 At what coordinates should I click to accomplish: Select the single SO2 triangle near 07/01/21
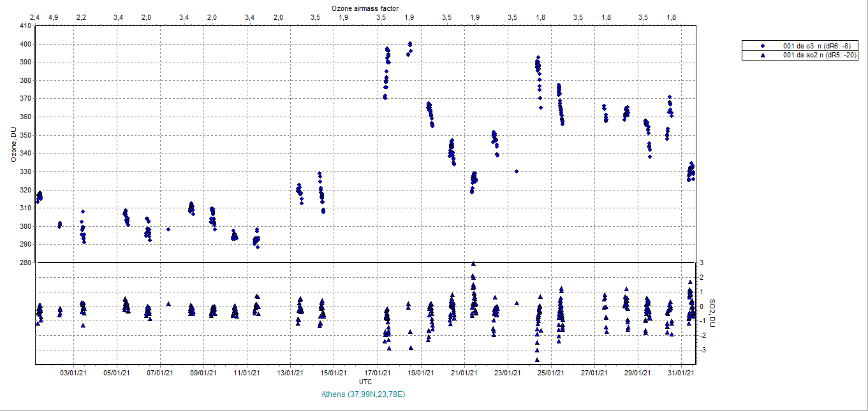(x=168, y=304)
